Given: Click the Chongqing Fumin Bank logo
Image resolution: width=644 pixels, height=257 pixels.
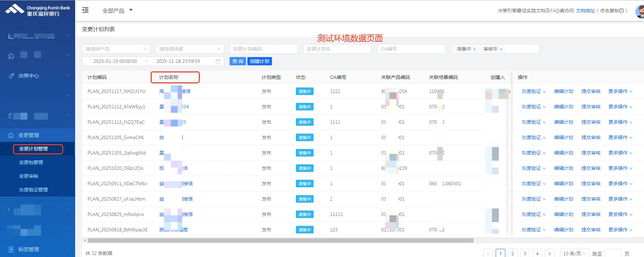Looking at the screenshot, I should click(x=38, y=10).
